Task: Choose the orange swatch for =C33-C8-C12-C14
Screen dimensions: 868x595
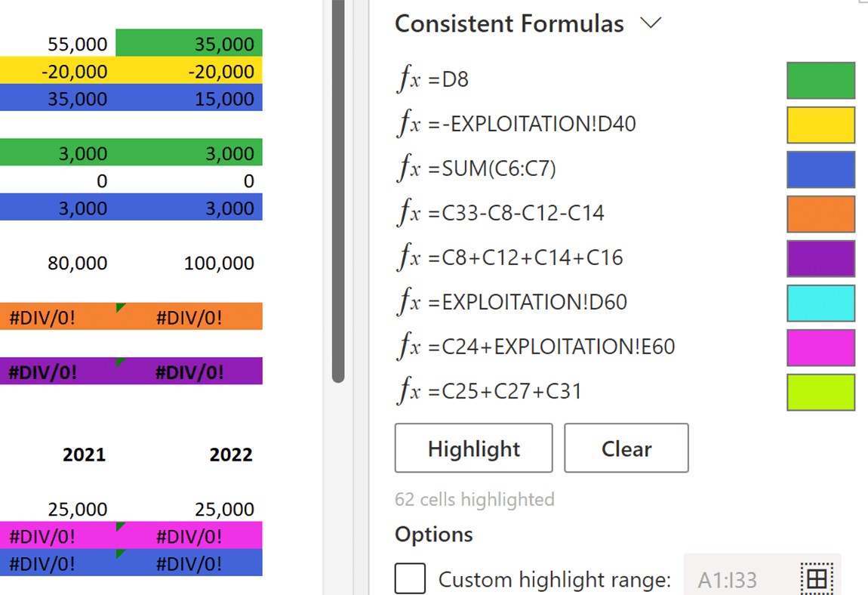Action: tap(820, 214)
